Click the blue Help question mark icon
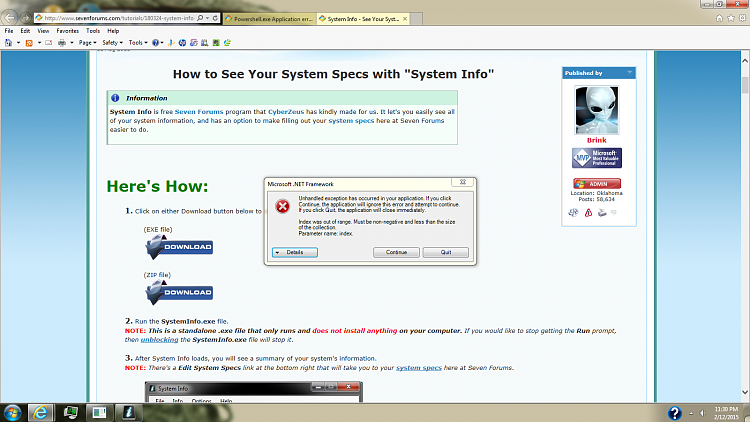The width and height of the screenshot is (750, 422). (x=155, y=43)
